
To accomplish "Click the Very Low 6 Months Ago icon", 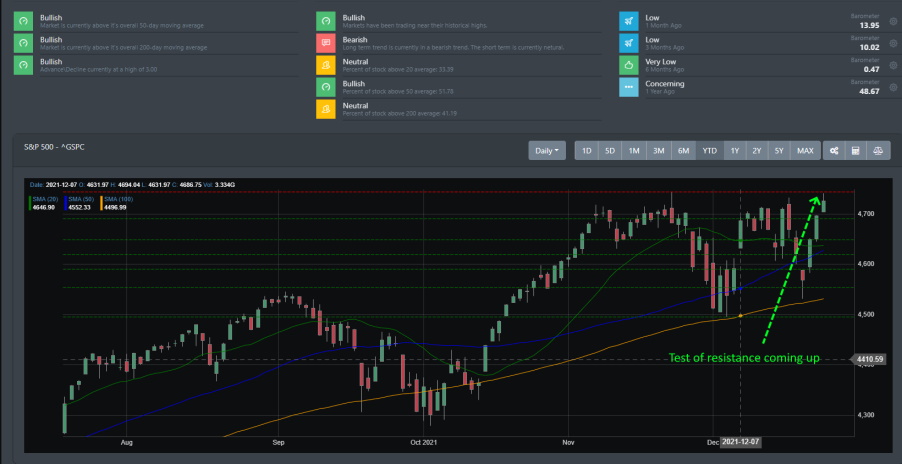I will 629,65.
